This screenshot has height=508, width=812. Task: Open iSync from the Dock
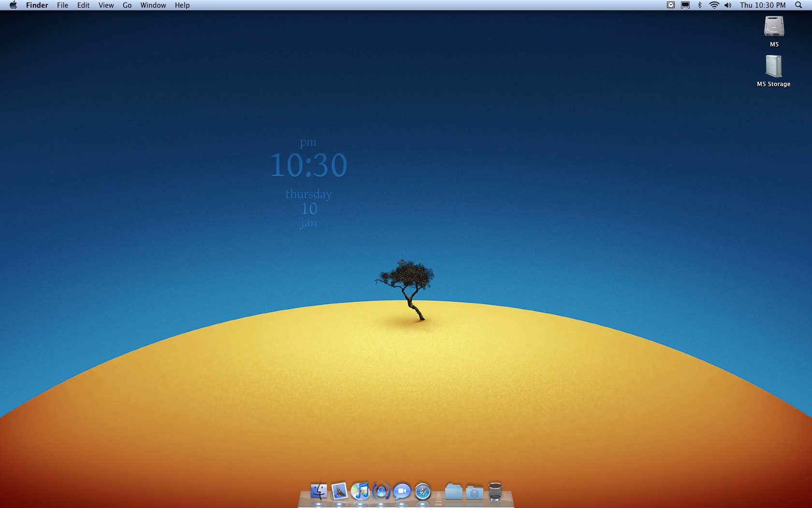tap(381, 492)
